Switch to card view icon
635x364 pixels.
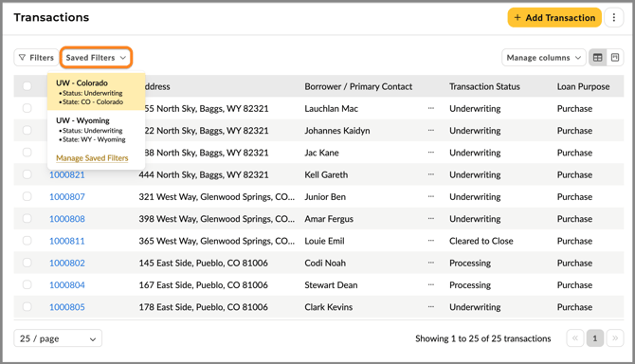[x=615, y=58]
